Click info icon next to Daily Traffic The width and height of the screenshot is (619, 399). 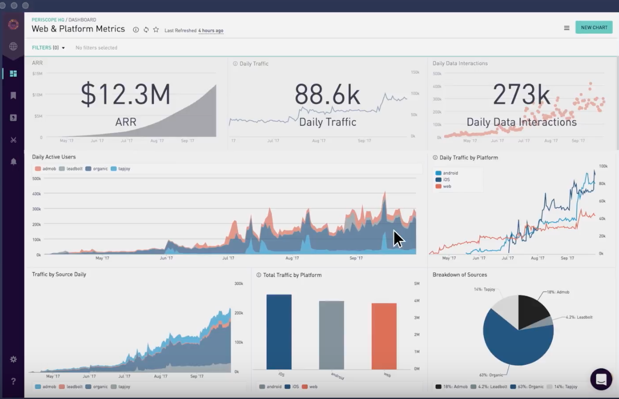coord(235,64)
